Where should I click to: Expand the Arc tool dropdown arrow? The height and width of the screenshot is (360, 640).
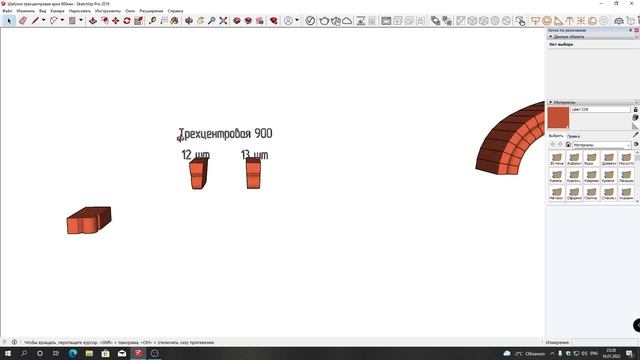62,20
